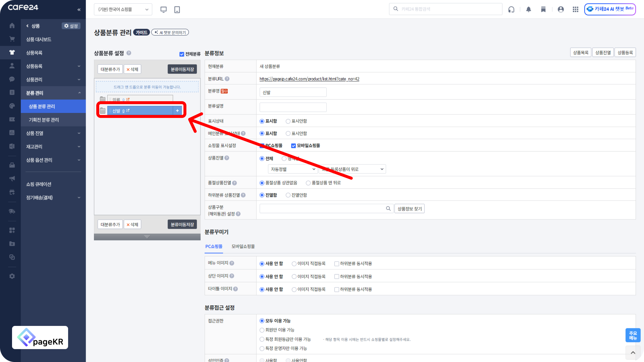Image resolution: width=644 pixels, height=362 pixels.
Task: Click the 분류설명 input field
Action: click(293, 107)
